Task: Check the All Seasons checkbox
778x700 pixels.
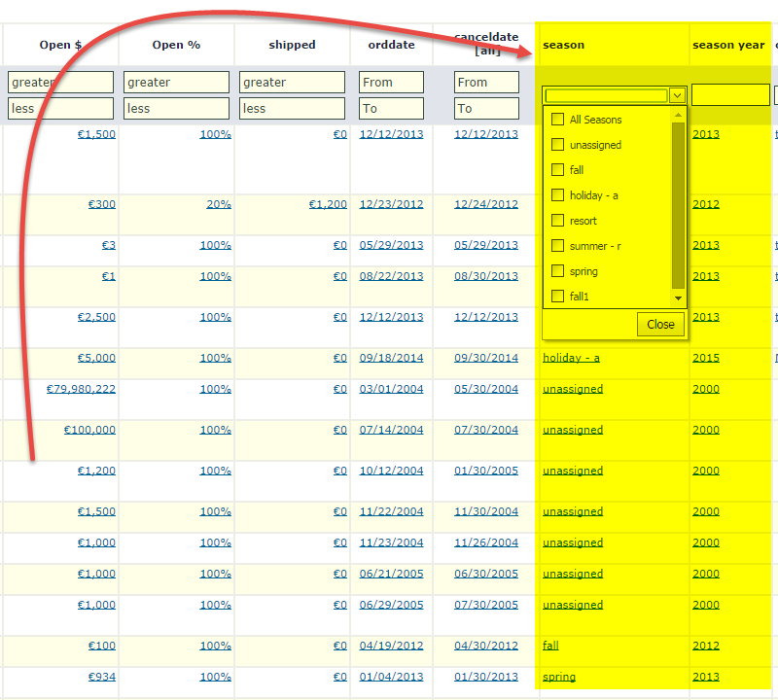Action: (x=557, y=119)
